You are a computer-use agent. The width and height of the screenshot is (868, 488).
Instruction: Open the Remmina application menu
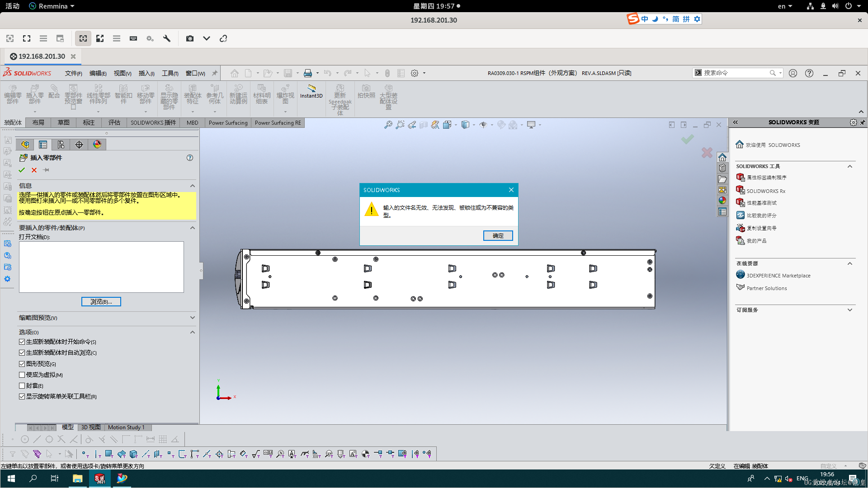pyautogui.click(x=52, y=6)
